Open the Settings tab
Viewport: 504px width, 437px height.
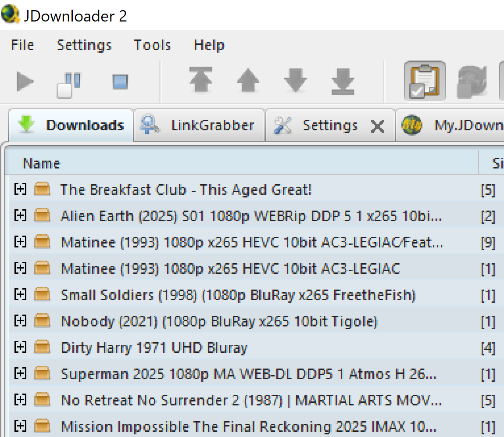click(x=330, y=125)
